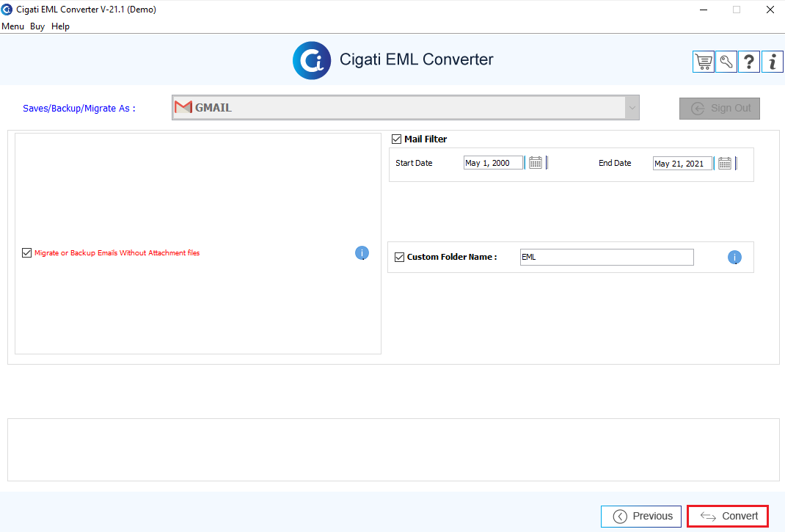Toggle the Custom Folder Name checkbox
Viewport: 785px width, 532px height.
(x=400, y=258)
